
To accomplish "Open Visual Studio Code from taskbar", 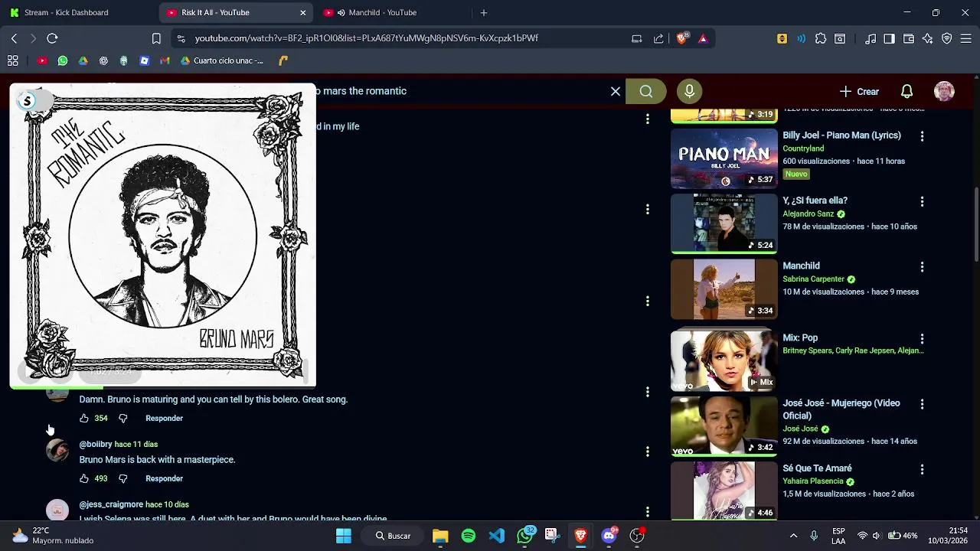I will (497, 536).
